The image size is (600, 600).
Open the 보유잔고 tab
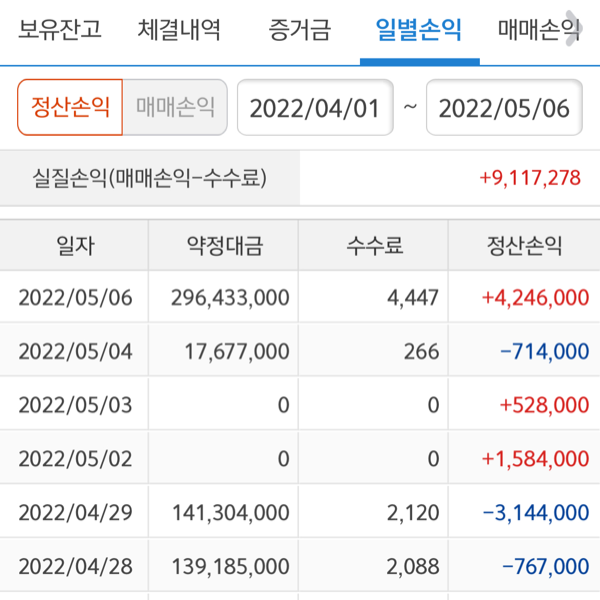point(60,30)
